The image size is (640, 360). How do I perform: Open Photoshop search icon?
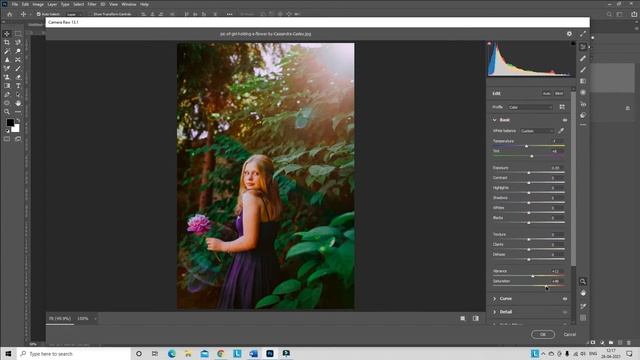pos(609,14)
